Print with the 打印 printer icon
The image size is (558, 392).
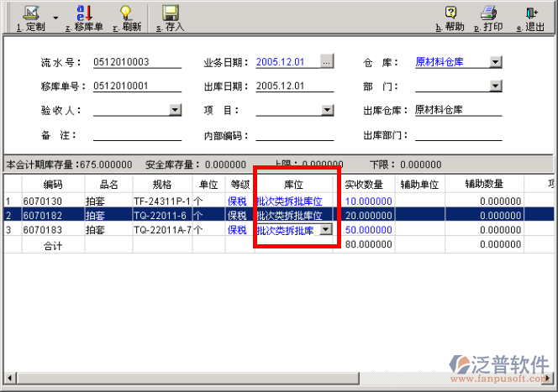click(x=488, y=13)
